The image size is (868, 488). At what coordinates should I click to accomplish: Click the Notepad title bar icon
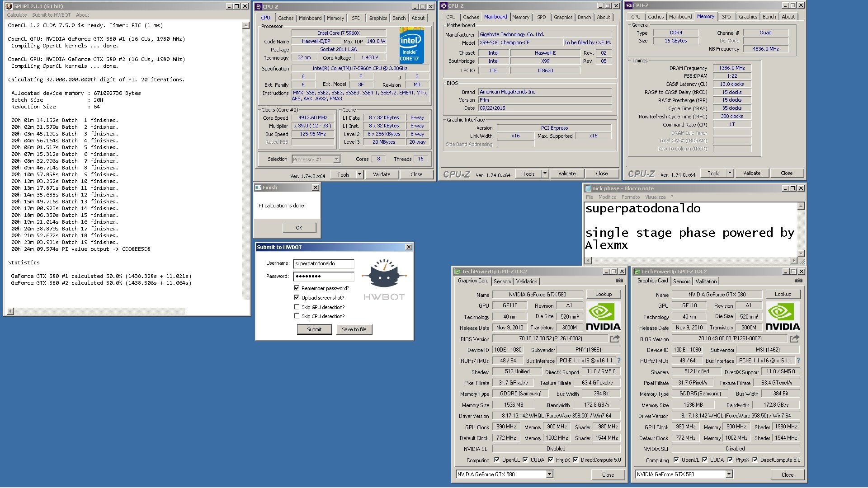pyautogui.click(x=588, y=188)
